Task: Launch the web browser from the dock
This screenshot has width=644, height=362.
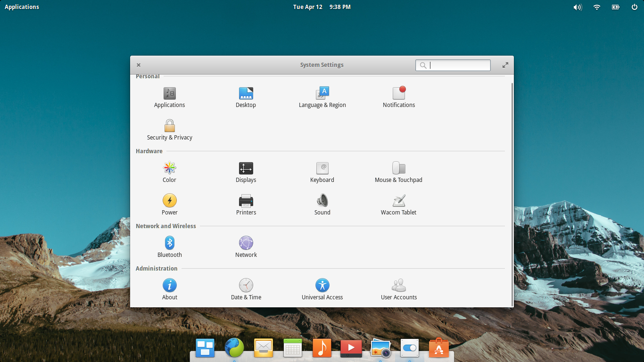Action: (234, 348)
